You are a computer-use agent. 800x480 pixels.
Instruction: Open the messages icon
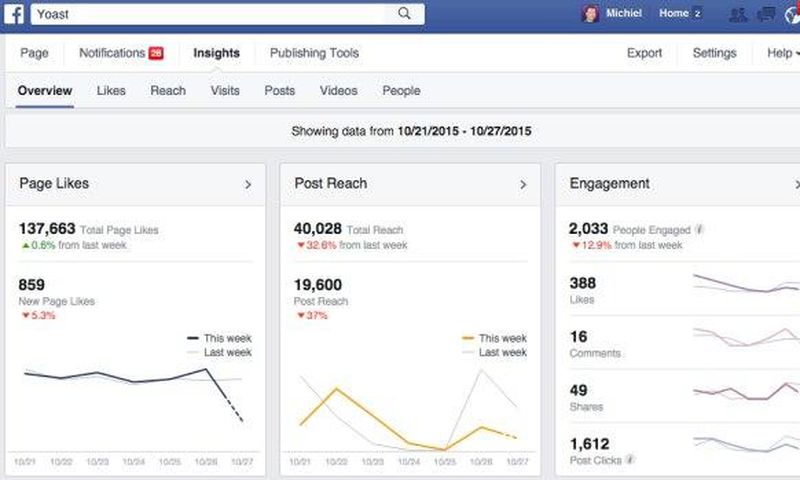pos(766,14)
